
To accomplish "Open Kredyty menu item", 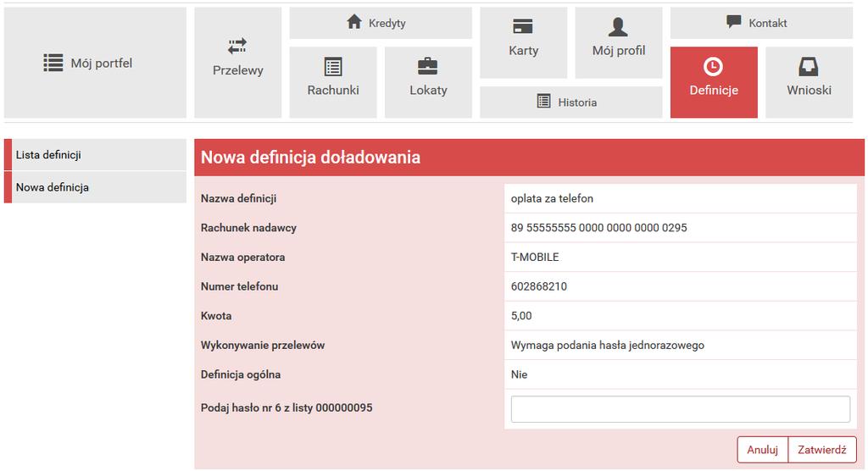I will (381, 23).
